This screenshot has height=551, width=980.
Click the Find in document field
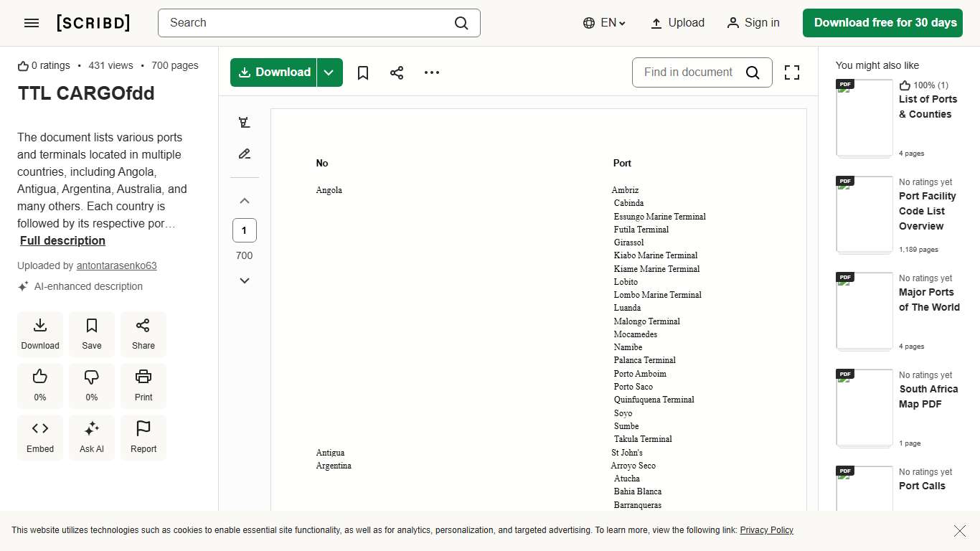pos(689,72)
